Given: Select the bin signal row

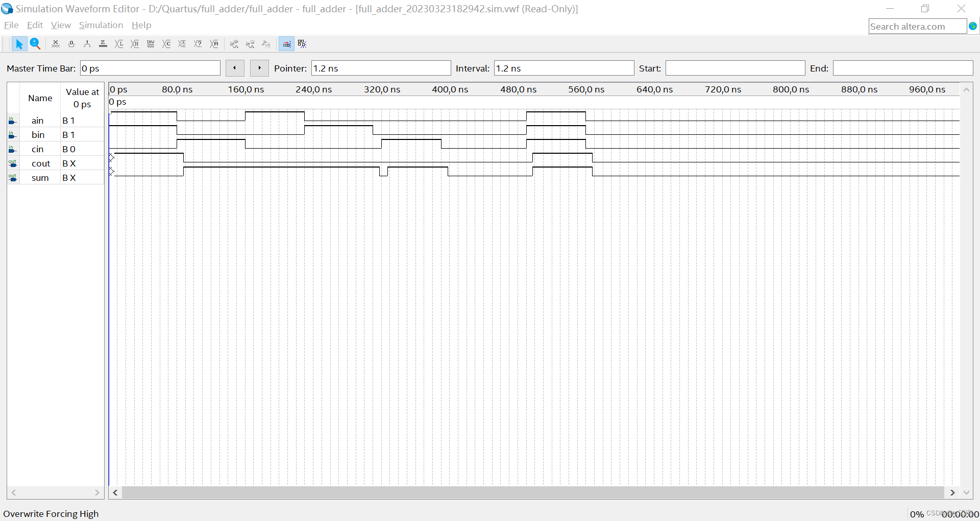Looking at the screenshot, I should (x=56, y=135).
